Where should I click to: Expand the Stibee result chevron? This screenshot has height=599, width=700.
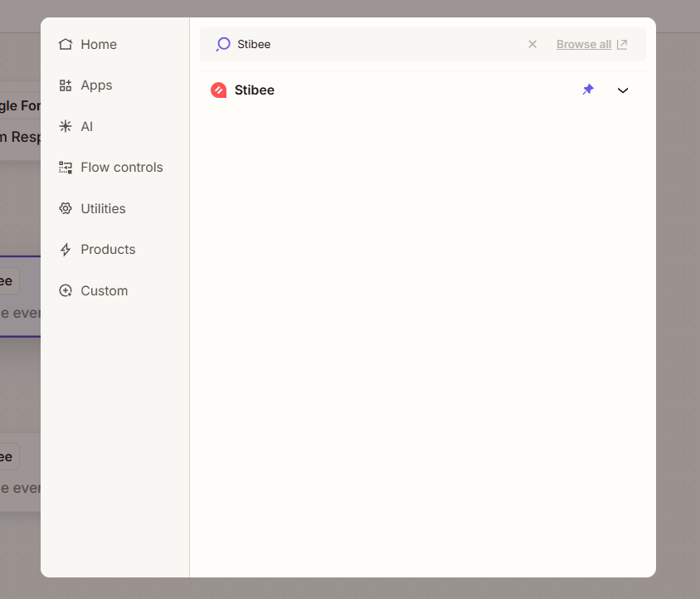click(623, 90)
